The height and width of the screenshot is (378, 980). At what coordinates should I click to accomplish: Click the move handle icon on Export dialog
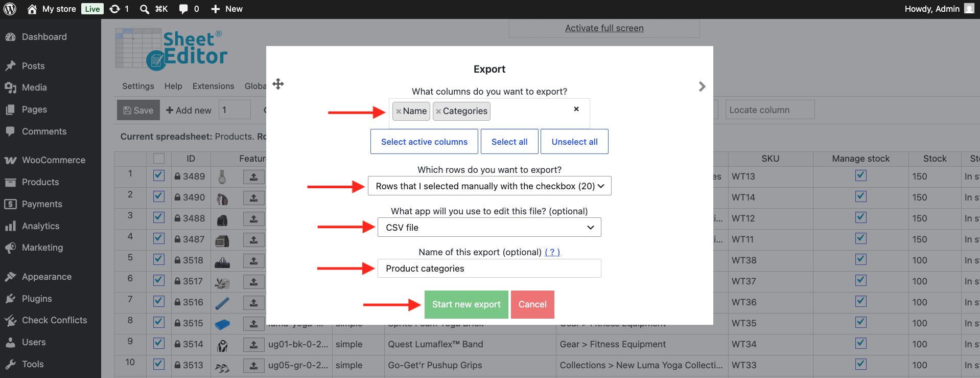click(278, 84)
